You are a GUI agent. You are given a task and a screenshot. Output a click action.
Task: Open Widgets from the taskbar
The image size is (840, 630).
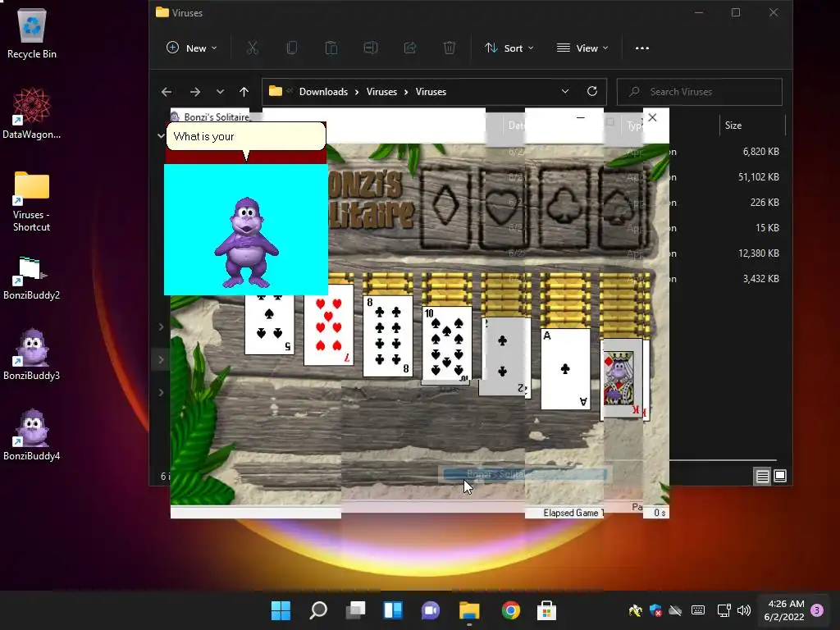(x=393, y=610)
